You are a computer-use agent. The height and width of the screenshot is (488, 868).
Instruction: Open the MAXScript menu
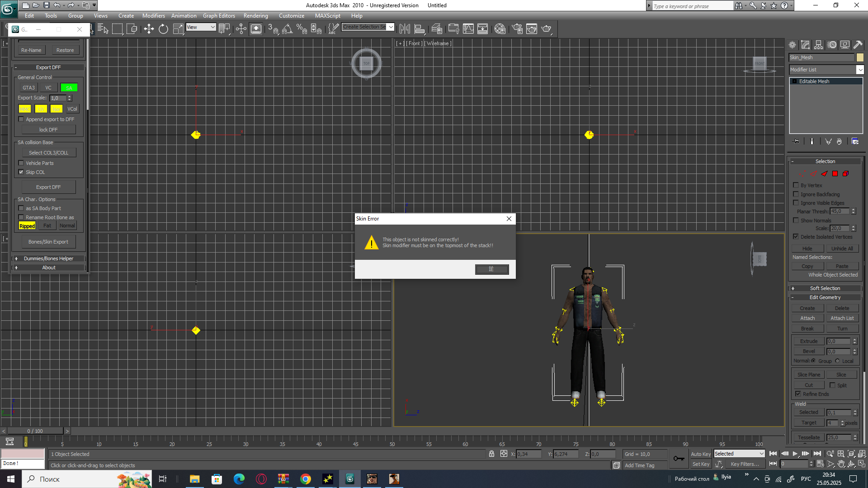pyautogui.click(x=327, y=16)
